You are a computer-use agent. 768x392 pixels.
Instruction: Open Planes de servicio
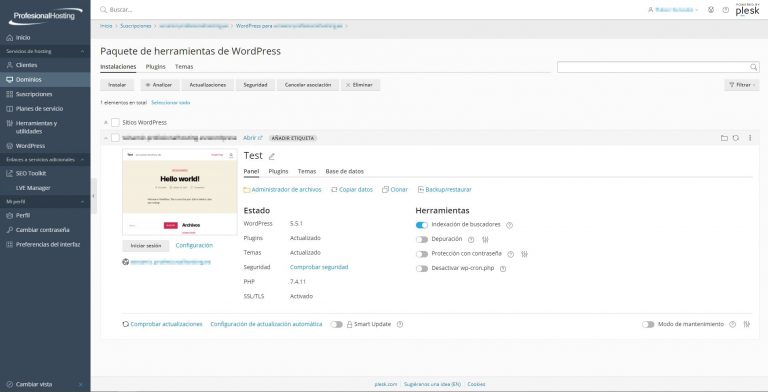pos(39,109)
